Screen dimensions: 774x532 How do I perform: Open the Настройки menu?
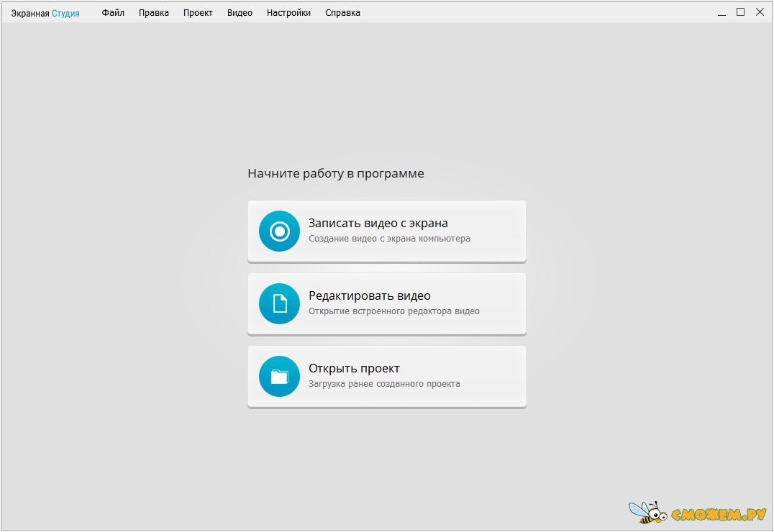click(288, 13)
